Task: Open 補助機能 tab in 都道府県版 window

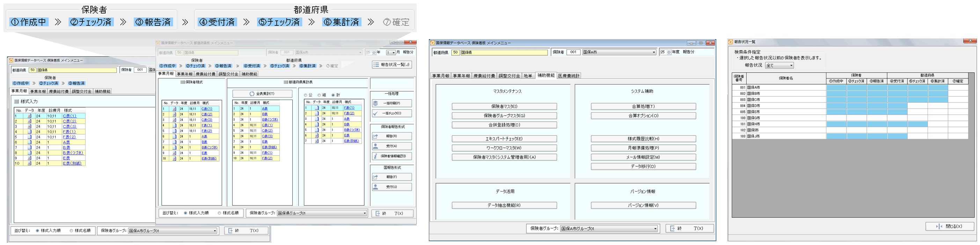Action: click(249, 74)
